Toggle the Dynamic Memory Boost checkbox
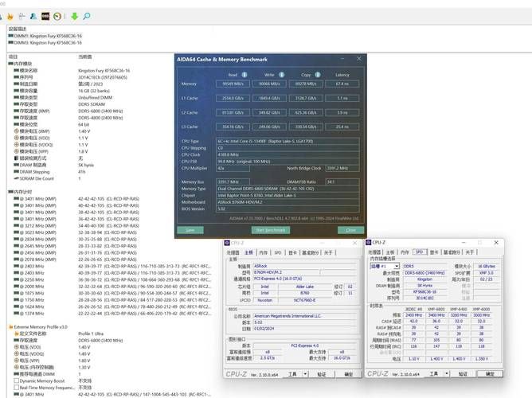This screenshot has width=532, height=398. (x=16, y=381)
